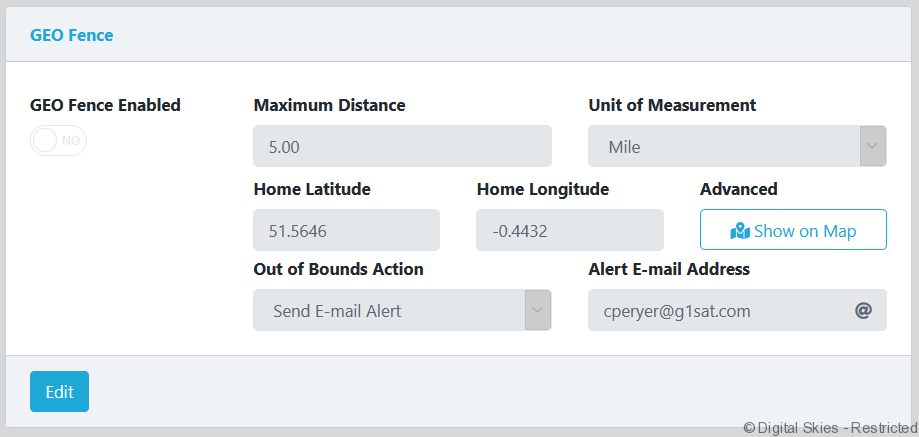This screenshot has width=919, height=437.
Task: Expand the Unit of Measurement dropdown arrow
Action: point(873,147)
